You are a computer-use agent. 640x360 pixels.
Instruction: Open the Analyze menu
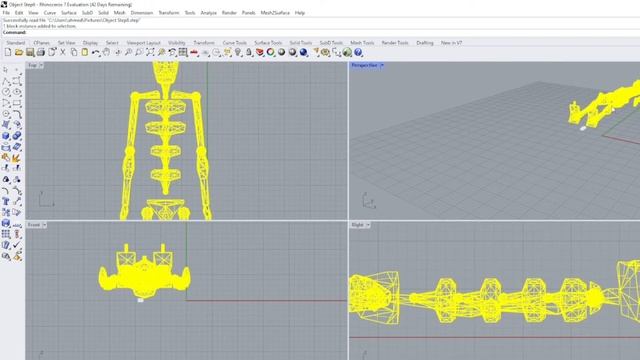pos(208,13)
